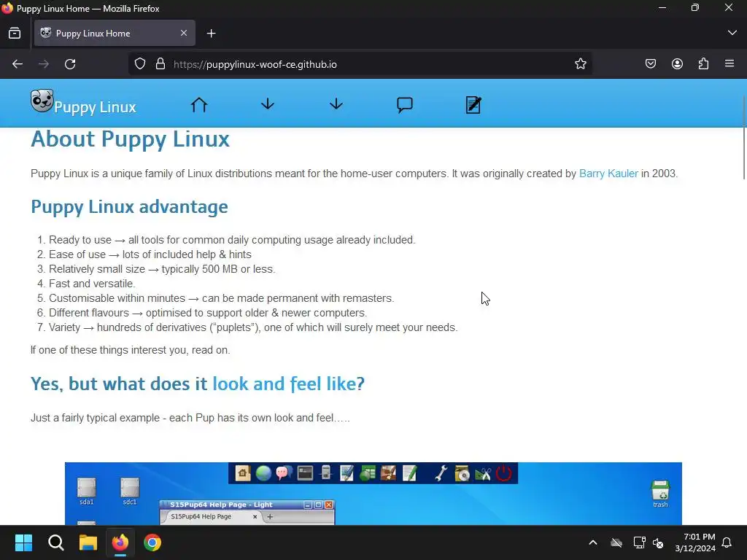Show hidden system tray icons chevron
The width and height of the screenshot is (747, 560).
click(593, 542)
